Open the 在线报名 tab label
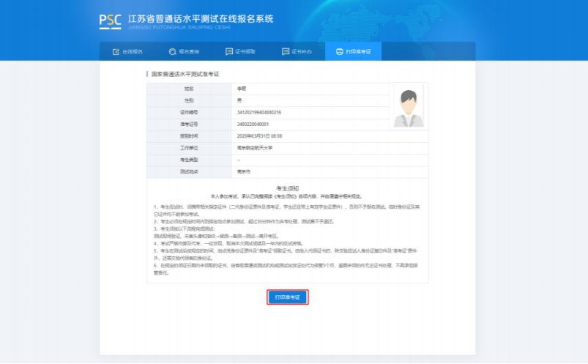Image resolution: width=588 pixels, height=364 pixels. tap(133, 52)
